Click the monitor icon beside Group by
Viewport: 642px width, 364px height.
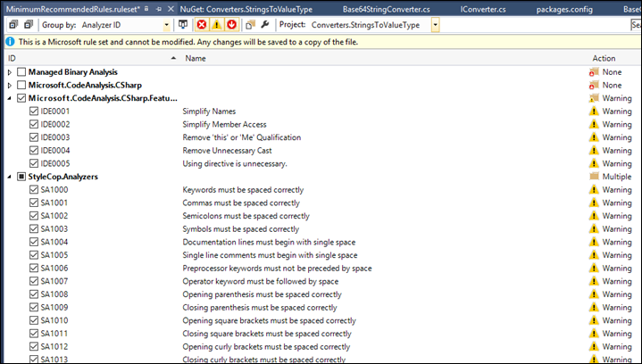coord(183,25)
